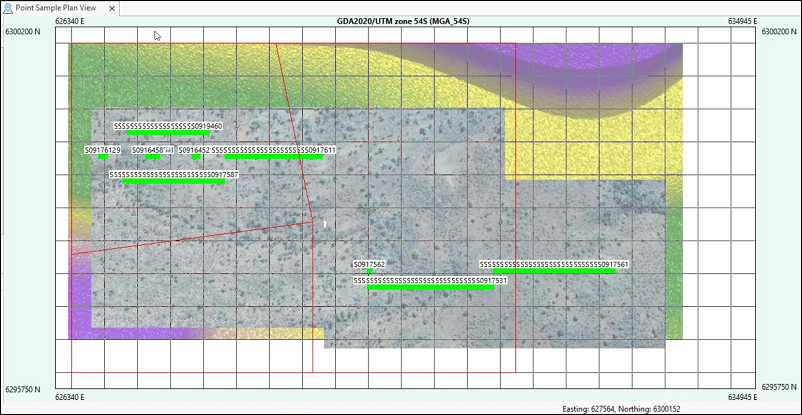Open the Point Sample Plan View tab
The height and width of the screenshot is (415, 802).
[60, 8]
